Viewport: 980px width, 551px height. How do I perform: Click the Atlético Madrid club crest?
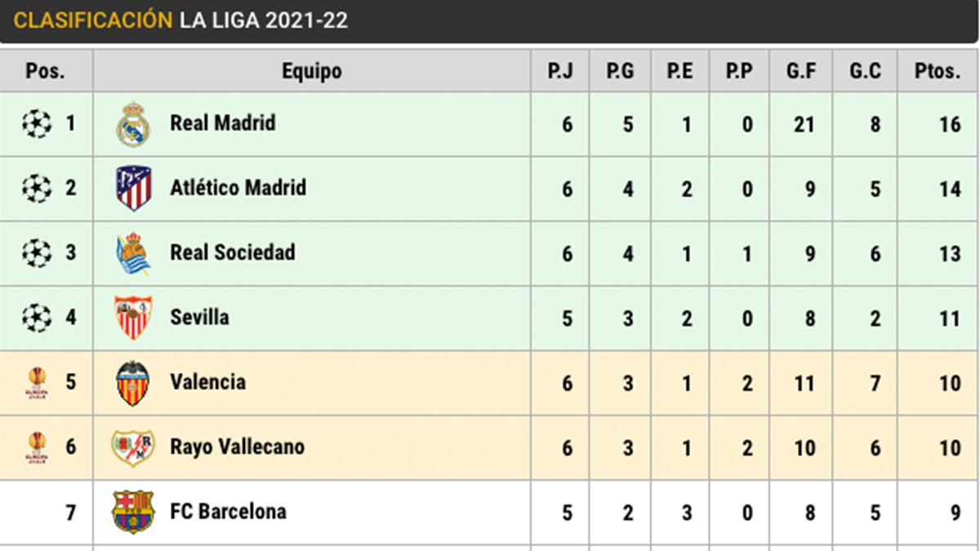132,189
